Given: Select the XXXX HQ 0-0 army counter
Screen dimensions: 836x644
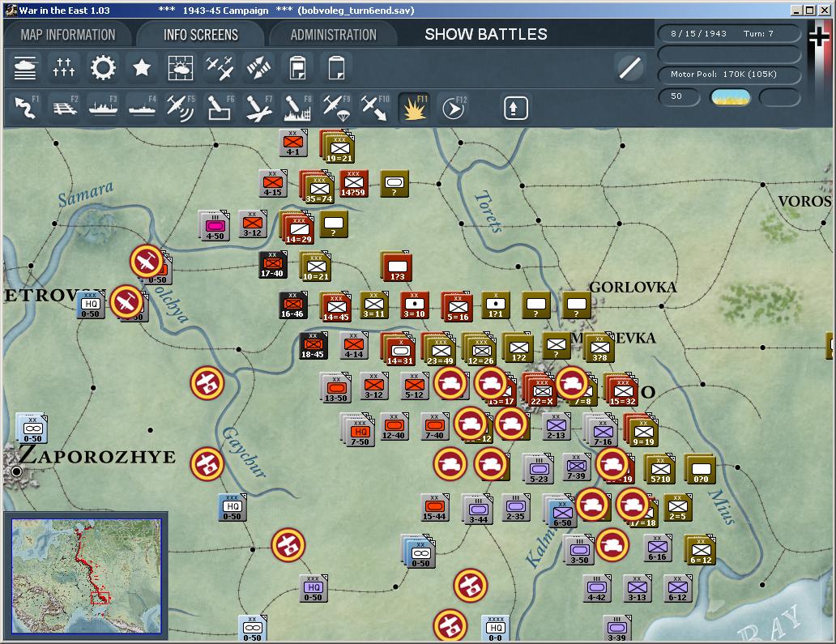Looking at the screenshot, I should pos(495,628).
